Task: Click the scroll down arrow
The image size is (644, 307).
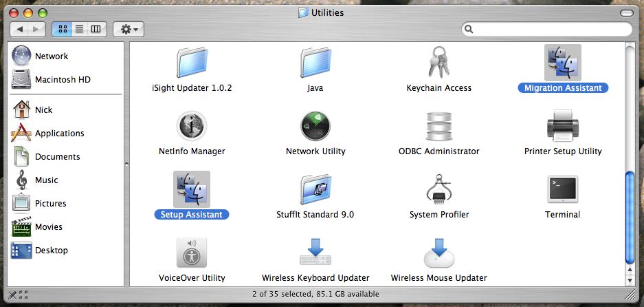Action: pyautogui.click(x=630, y=280)
